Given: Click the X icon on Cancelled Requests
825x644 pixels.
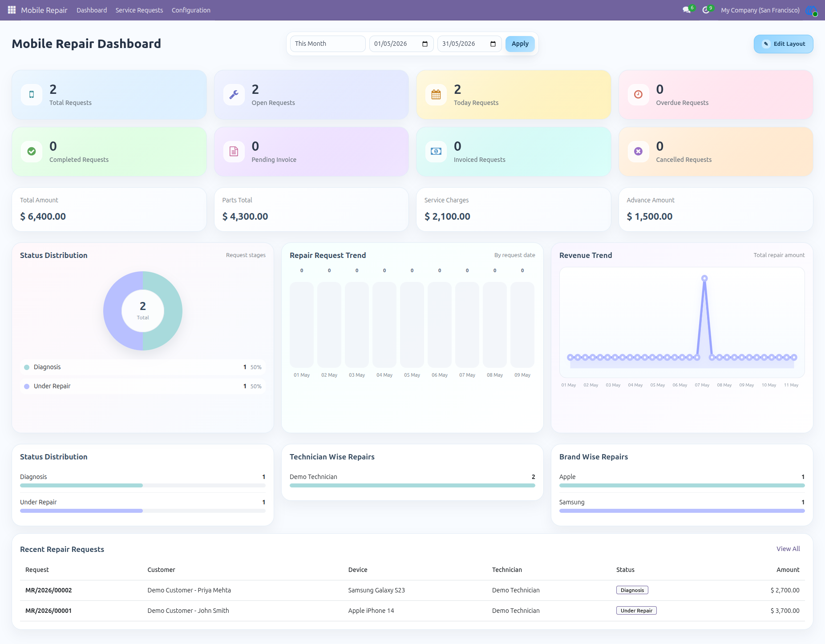Looking at the screenshot, I should coord(639,151).
